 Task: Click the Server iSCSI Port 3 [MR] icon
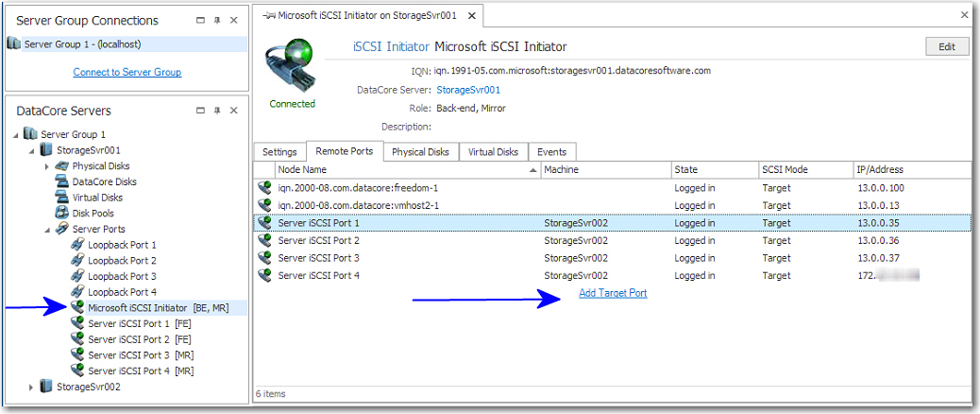pyautogui.click(x=77, y=354)
